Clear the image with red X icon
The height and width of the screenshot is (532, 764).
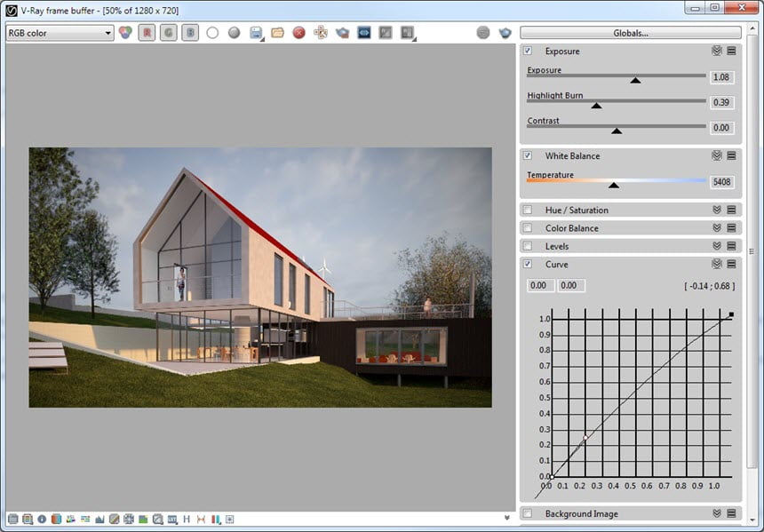click(x=298, y=33)
